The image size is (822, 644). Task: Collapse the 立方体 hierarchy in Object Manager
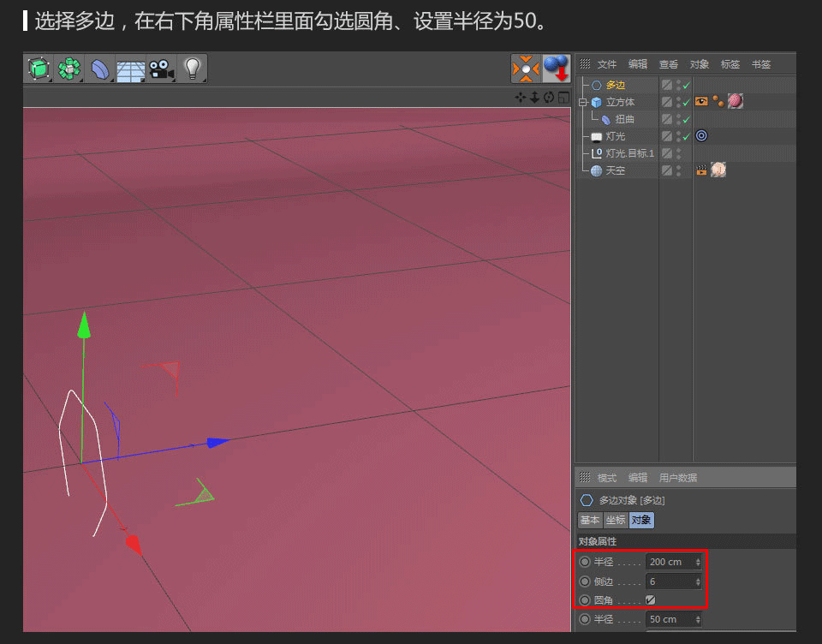click(582, 101)
